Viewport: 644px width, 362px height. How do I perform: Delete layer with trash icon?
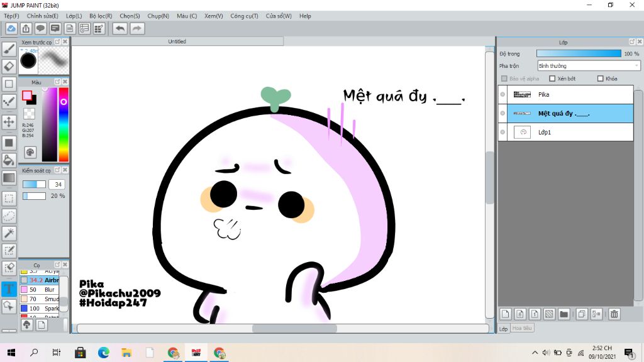point(614,314)
